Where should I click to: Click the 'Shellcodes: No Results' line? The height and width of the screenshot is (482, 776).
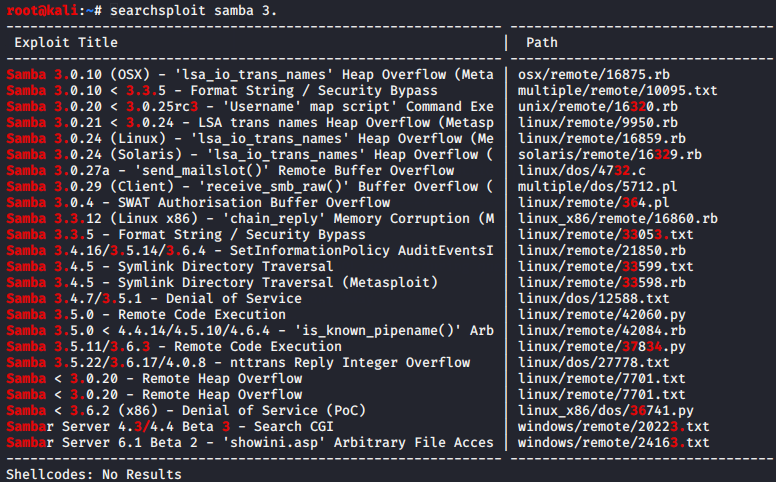click(x=94, y=474)
